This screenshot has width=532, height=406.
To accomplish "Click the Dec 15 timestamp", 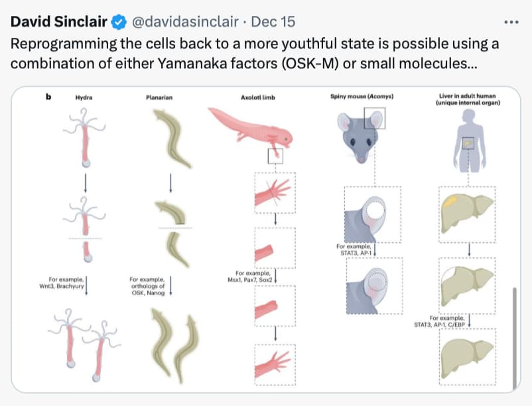I will 273,22.
